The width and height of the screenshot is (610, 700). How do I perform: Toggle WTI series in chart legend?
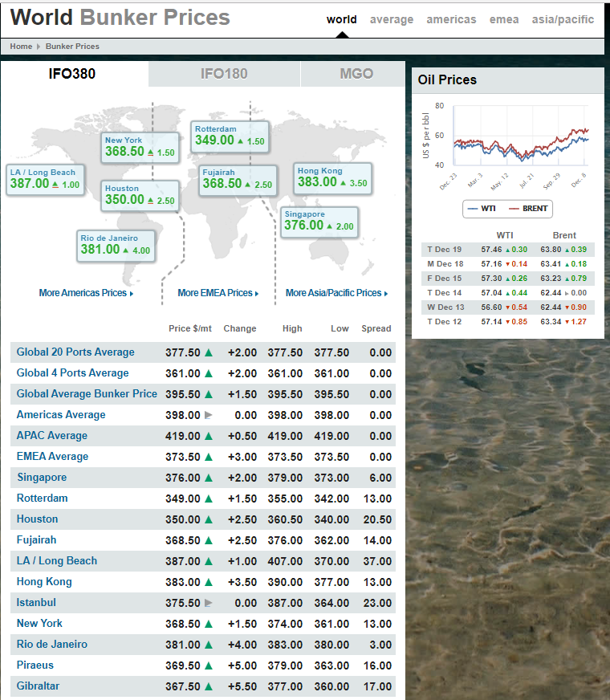(x=482, y=209)
